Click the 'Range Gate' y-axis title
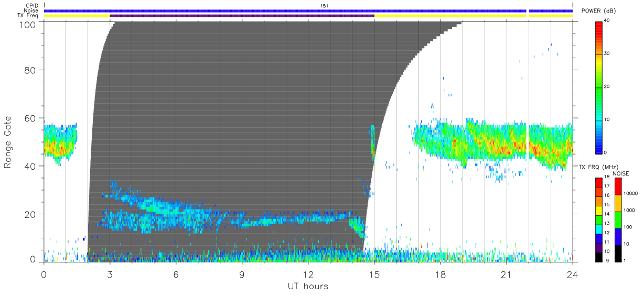The image size is (644, 297). coord(8,141)
